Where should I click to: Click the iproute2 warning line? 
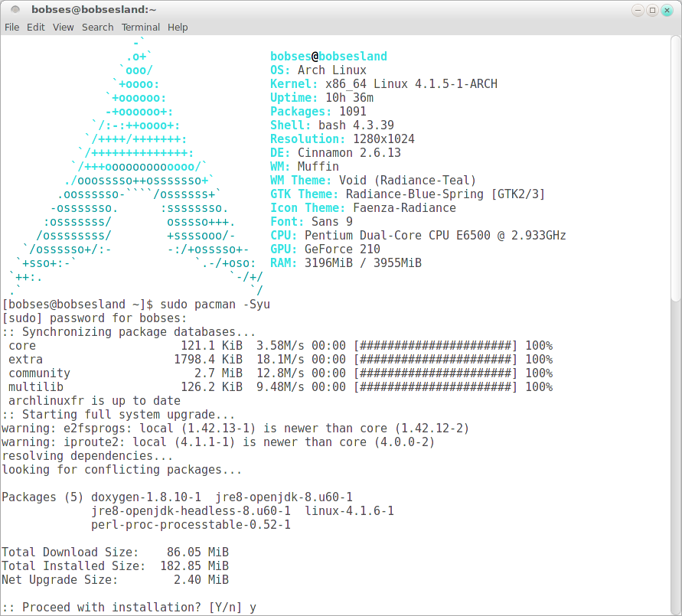218,442
